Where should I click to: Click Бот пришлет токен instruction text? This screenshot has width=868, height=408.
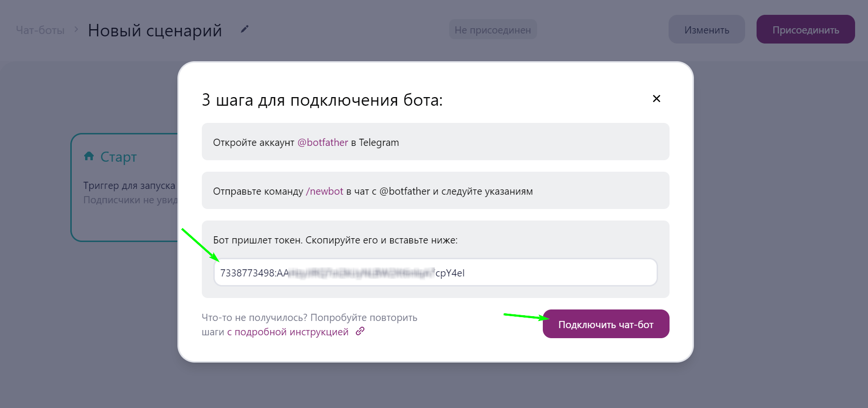[x=335, y=240]
